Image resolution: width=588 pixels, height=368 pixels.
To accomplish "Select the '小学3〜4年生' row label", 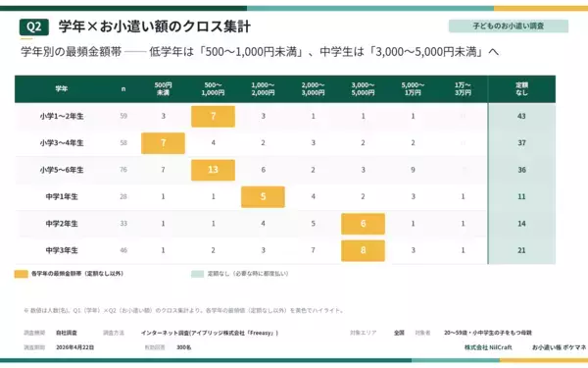I will 62,143.
